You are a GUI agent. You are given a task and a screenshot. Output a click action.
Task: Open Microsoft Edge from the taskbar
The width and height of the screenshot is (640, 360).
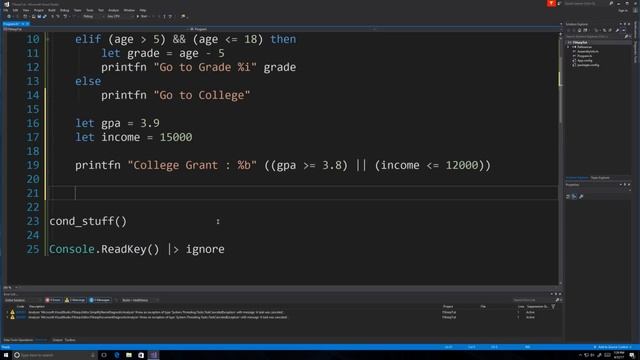click(x=117, y=355)
